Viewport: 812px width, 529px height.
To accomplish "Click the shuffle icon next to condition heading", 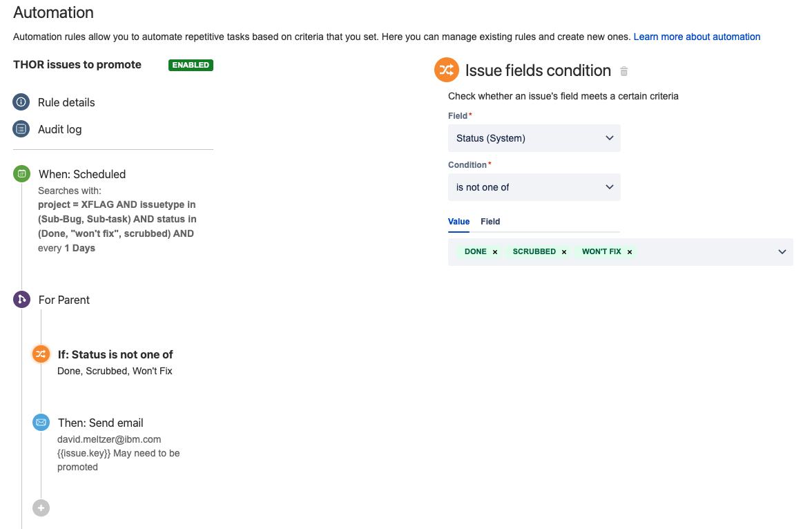I will tap(446, 70).
